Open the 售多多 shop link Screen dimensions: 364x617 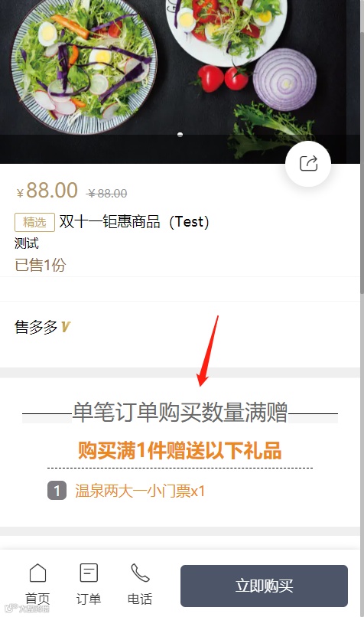36,327
